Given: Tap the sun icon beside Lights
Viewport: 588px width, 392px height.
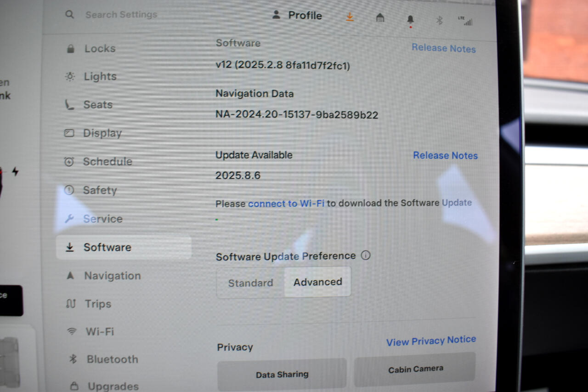Looking at the screenshot, I should click(x=70, y=77).
